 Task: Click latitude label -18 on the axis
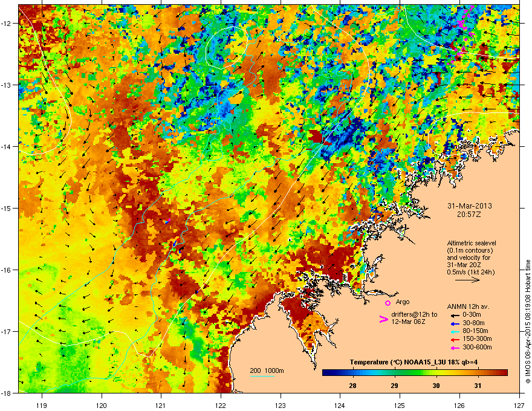pyautogui.click(x=6, y=393)
